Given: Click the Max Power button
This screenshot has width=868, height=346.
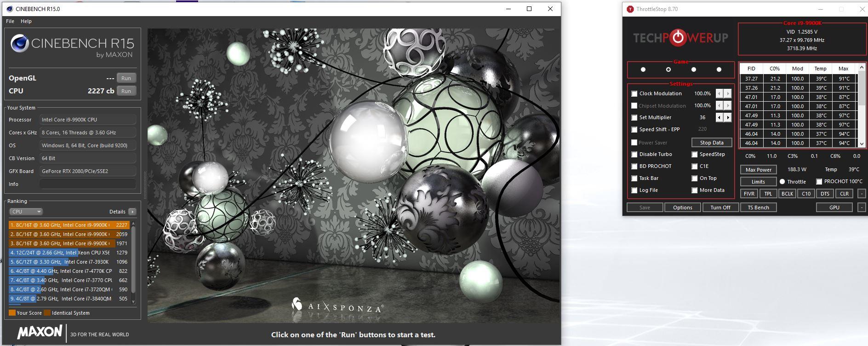Looking at the screenshot, I should tap(758, 170).
